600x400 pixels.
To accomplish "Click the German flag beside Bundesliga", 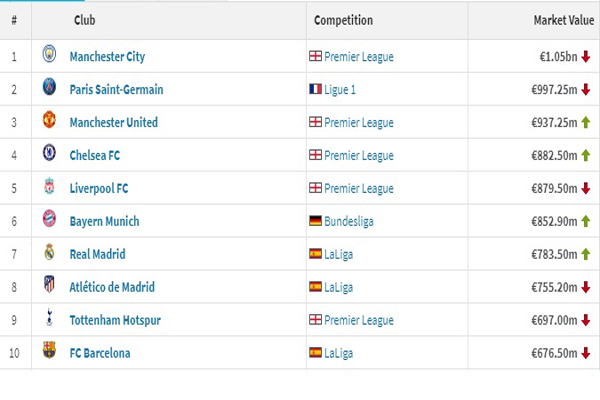I will click(316, 222).
